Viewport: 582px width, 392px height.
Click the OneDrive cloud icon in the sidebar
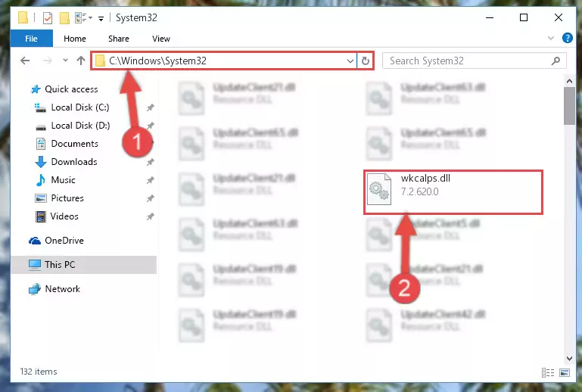coord(35,241)
